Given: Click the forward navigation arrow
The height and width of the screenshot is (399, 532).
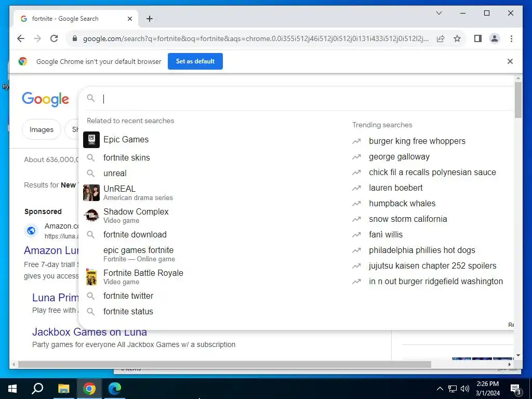Looking at the screenshot, I should pos(37,38).
